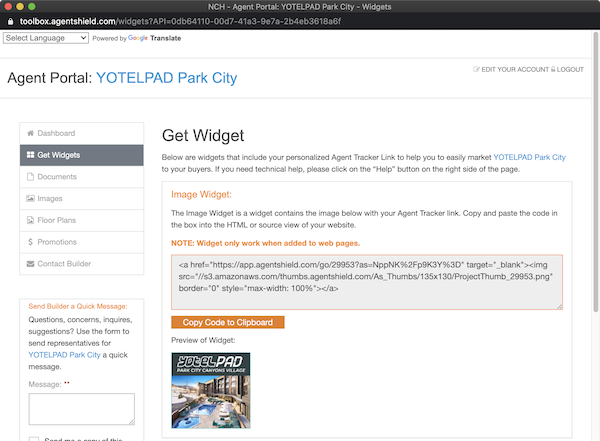
Task: Click the widget HTML code text box
Action: click(367, 282)
